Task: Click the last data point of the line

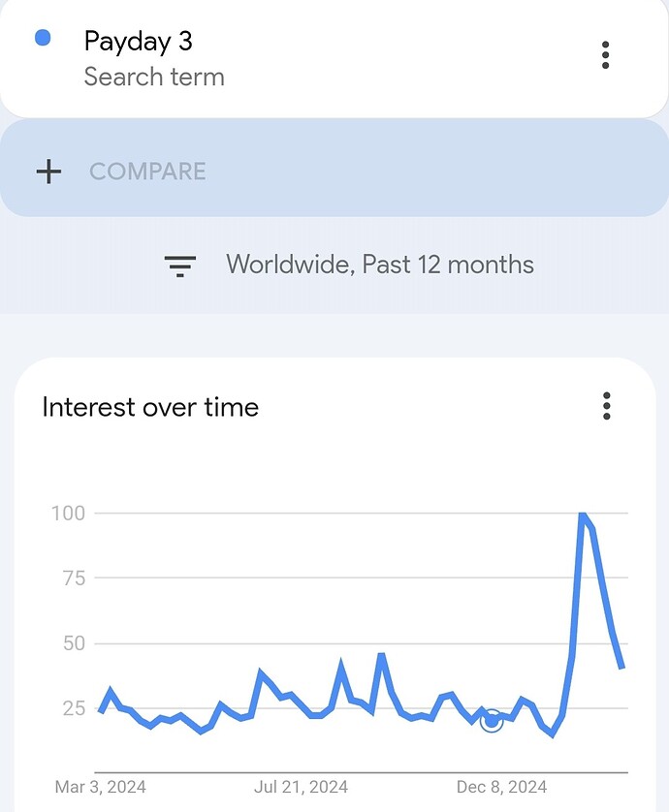Action: (x=621, y=667)
